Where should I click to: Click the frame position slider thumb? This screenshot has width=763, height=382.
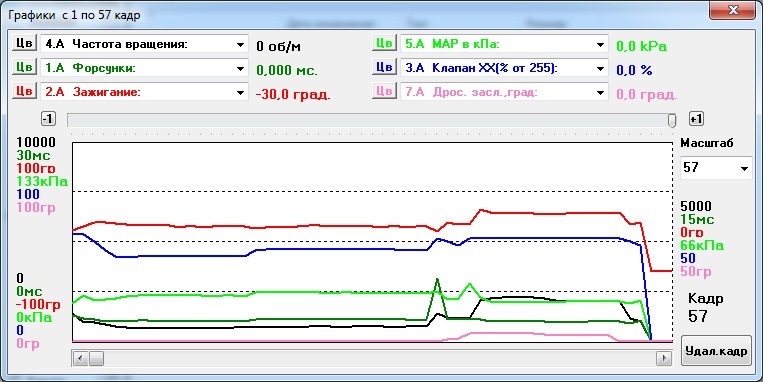click(x=672, y=120)
